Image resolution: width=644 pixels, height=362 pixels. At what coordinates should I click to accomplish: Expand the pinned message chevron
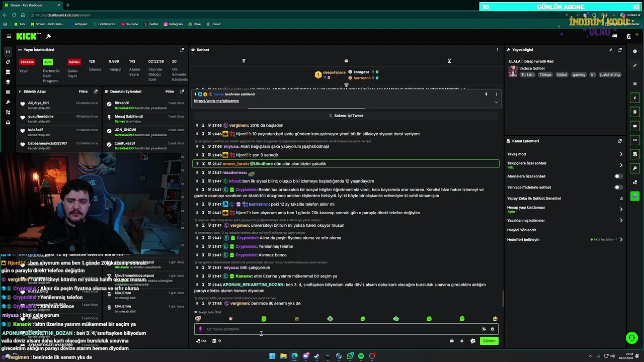[x=496, y=102]
